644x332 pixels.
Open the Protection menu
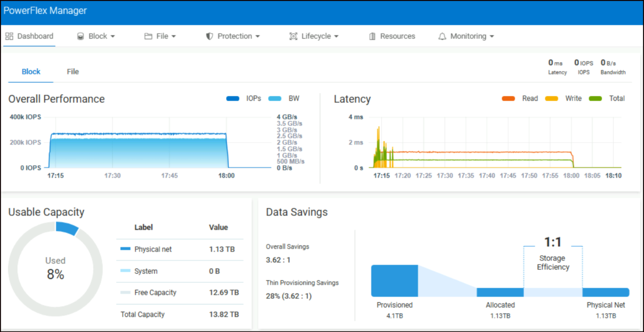point(233,36)
